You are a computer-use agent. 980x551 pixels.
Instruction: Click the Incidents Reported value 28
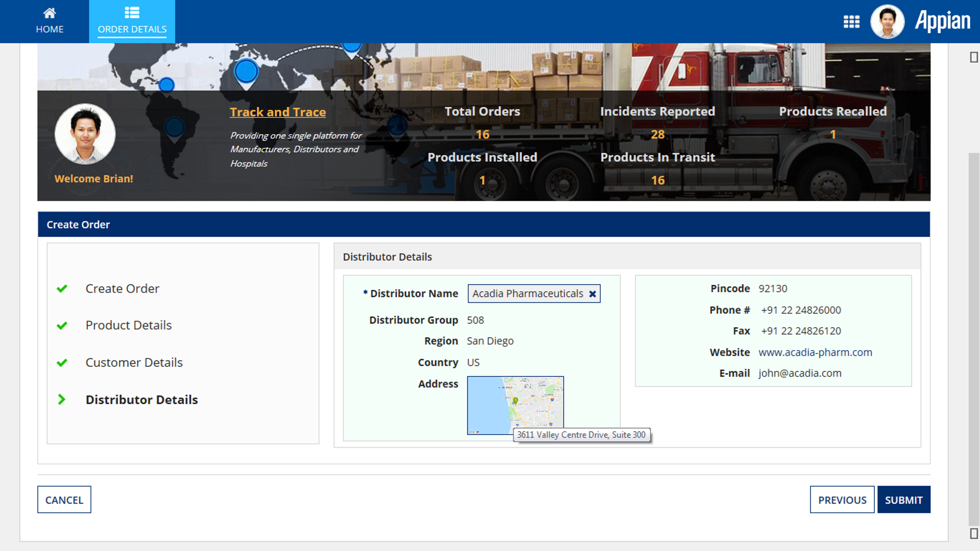pos(657,134)
